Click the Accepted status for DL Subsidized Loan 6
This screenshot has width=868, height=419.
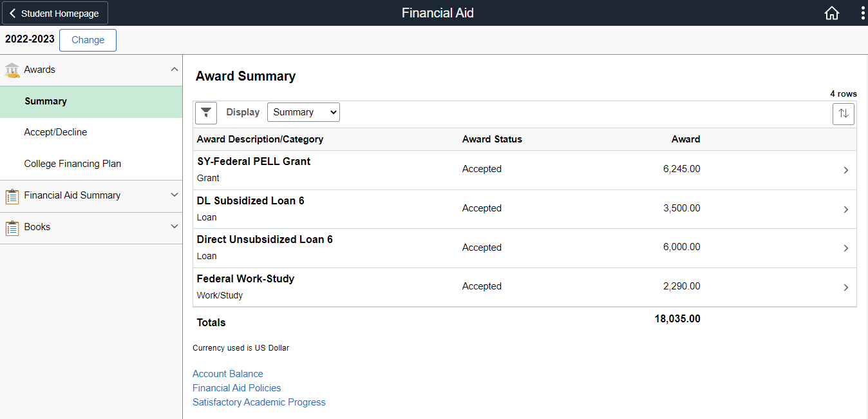482,208
